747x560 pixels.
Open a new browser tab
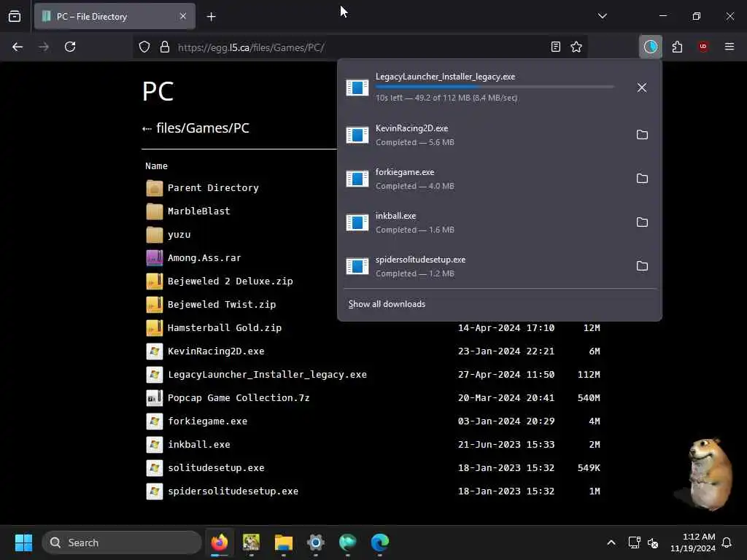(211, 17)
